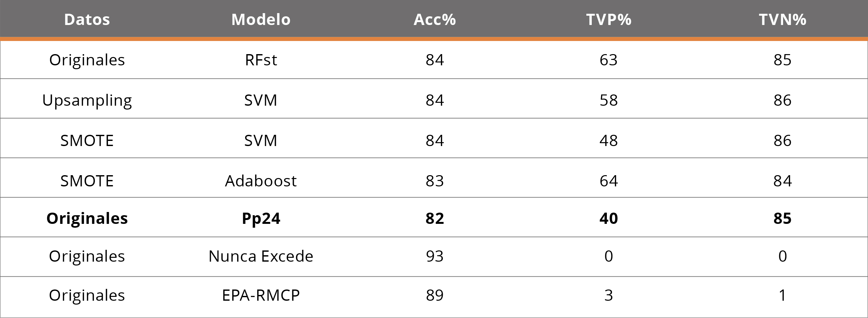Select the TVN% column header

pos(782,20)
